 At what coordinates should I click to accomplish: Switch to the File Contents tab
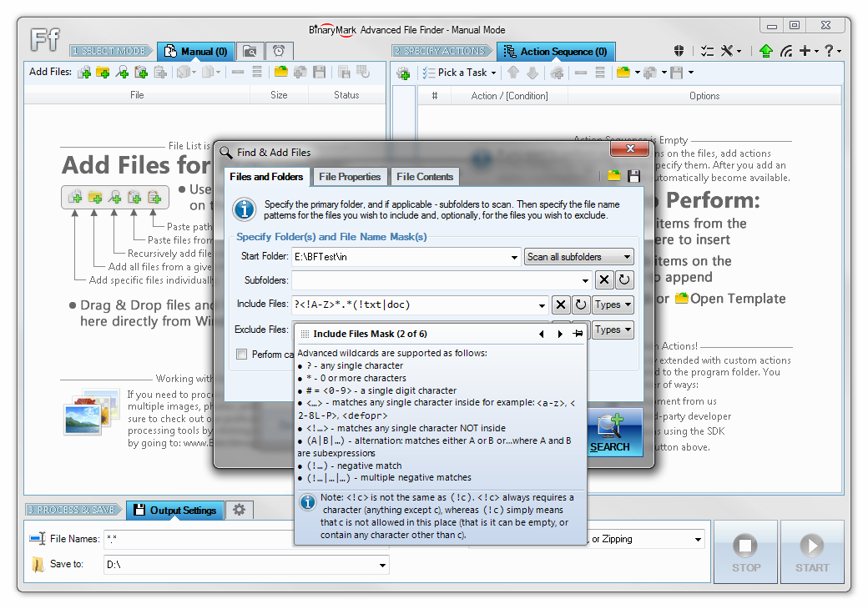(x=425, y=177)
